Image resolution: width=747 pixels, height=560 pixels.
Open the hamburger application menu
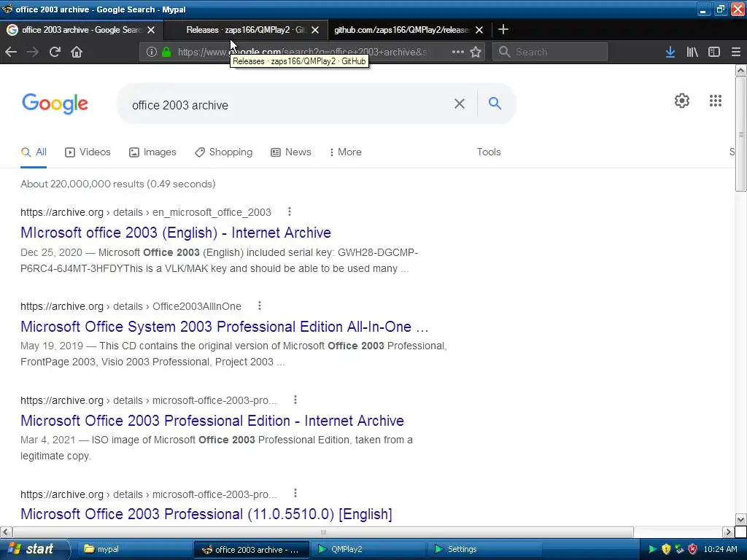pyautogui.click(x=736, y=52)
